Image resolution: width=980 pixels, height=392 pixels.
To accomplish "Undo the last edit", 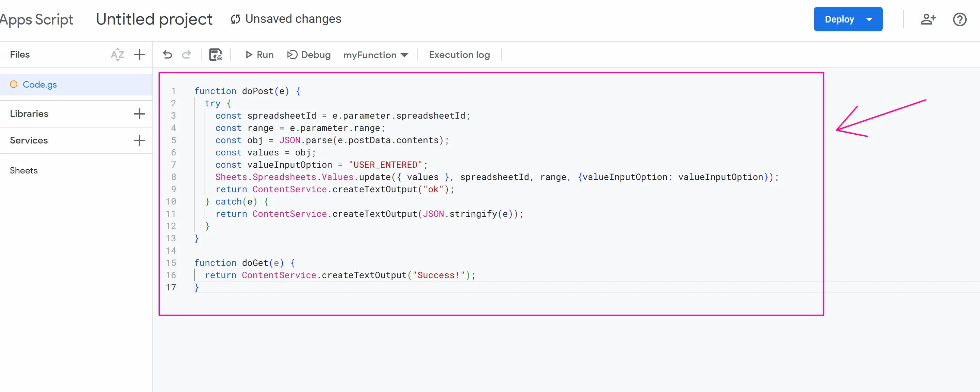I will click(x=167, y=55).
